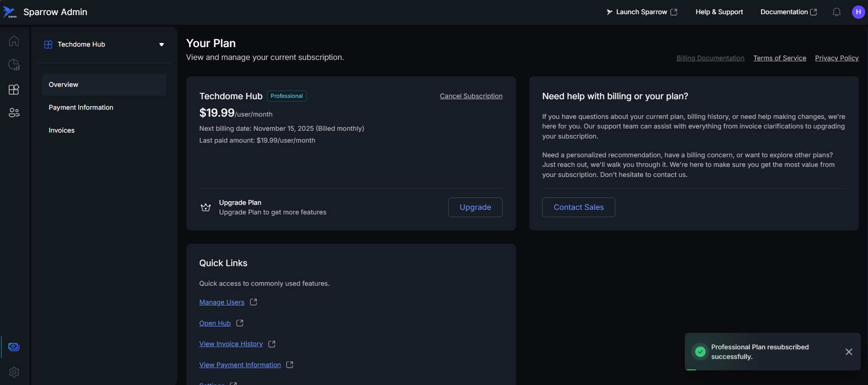The image size is (868, 385).
Task: Open the Settings gear icon in the sidebar
Action: point(14,372)
